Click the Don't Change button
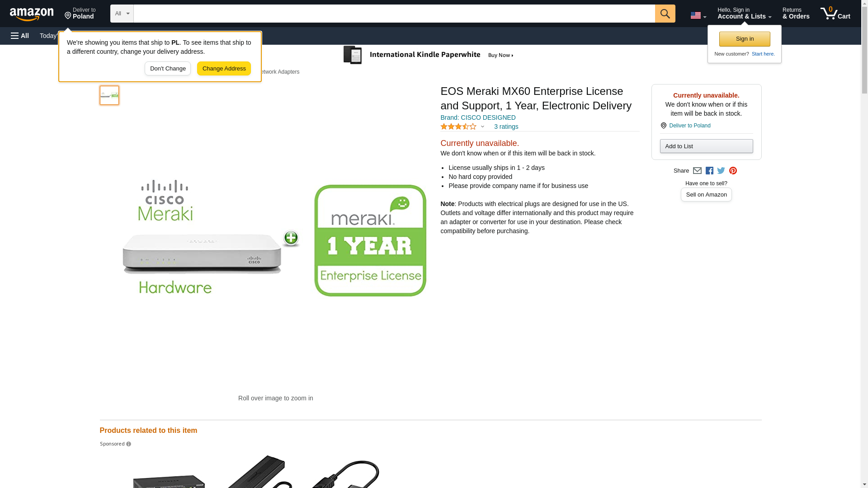868x488 pixels. (x=168, y=69)
